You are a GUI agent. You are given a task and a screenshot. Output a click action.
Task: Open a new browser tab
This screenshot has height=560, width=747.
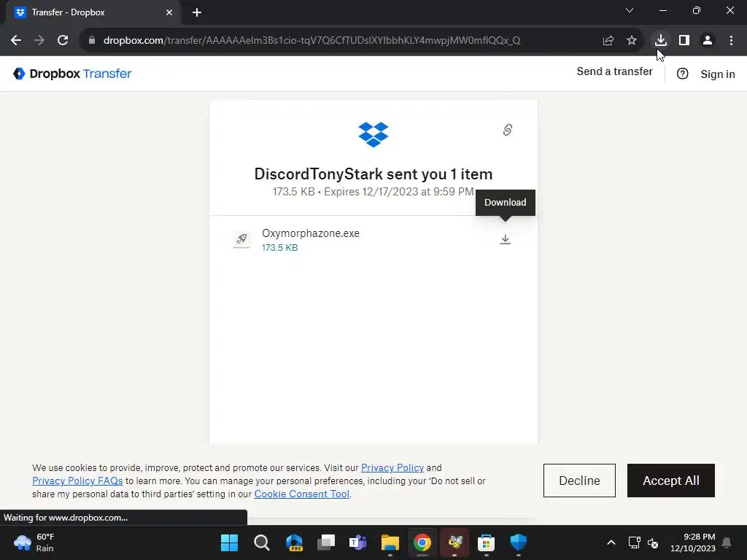tap(197, 12)
